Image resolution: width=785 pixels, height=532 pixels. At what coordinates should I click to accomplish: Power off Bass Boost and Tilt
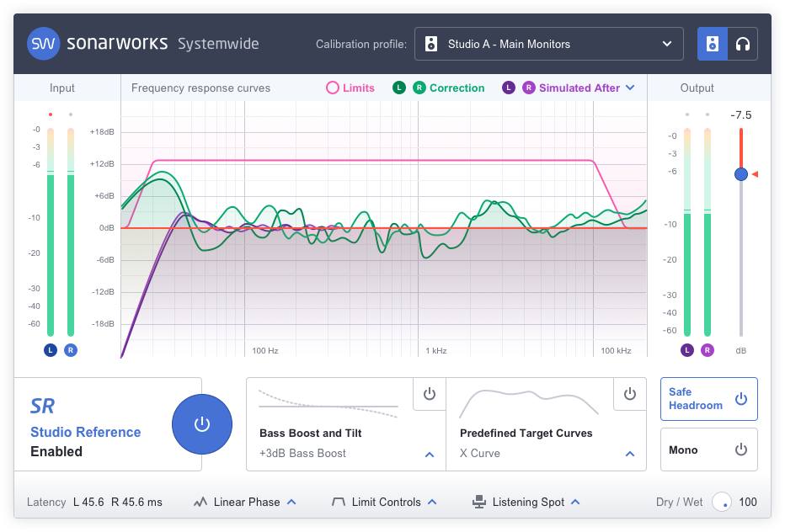(429, 394)
